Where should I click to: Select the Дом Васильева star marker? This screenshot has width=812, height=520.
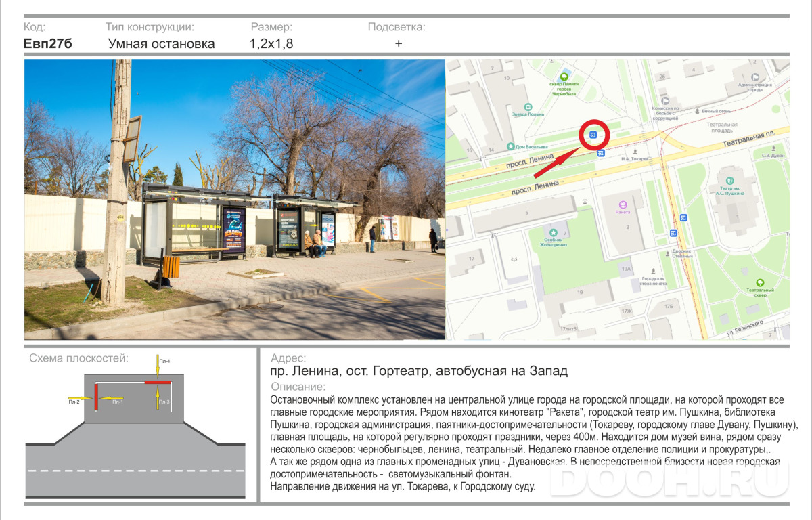(x=510, y=146)
